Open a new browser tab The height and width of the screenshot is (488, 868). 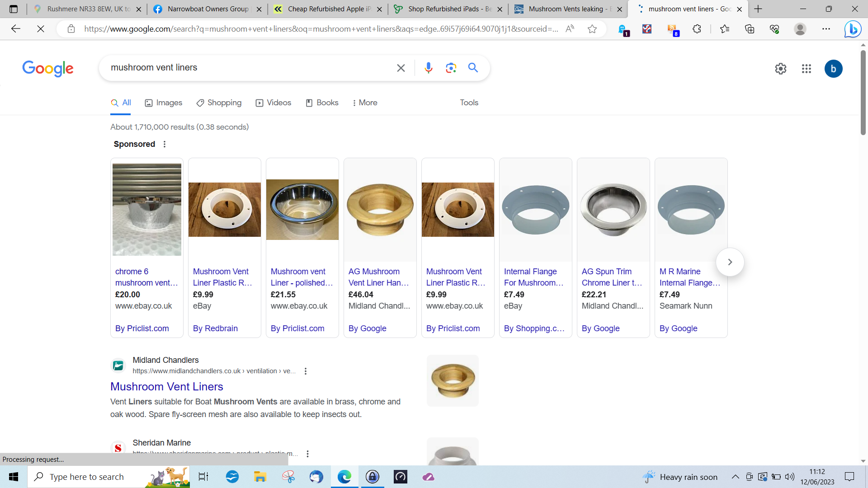point(758,9)
